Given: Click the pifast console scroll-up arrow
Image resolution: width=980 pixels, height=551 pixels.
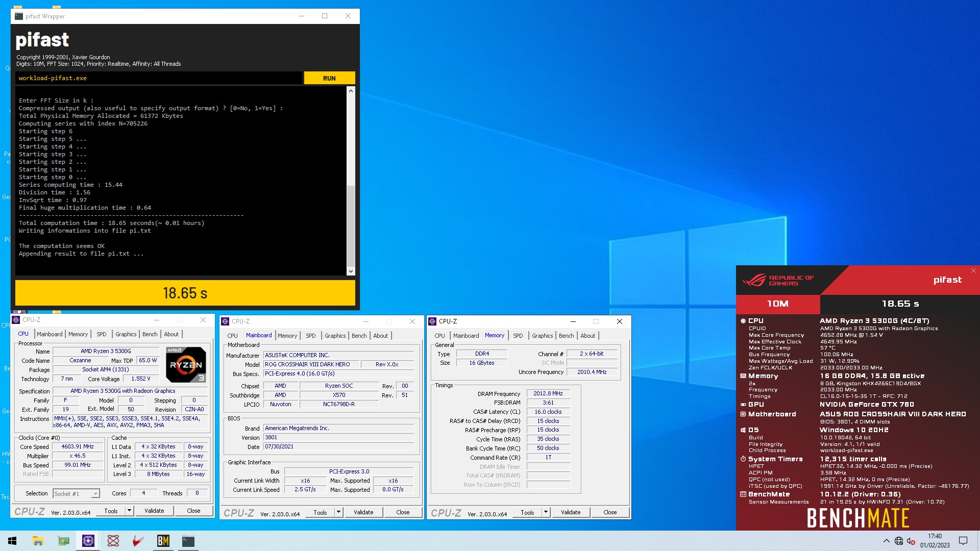Looking at the screenshot, I should pos(351,90).
